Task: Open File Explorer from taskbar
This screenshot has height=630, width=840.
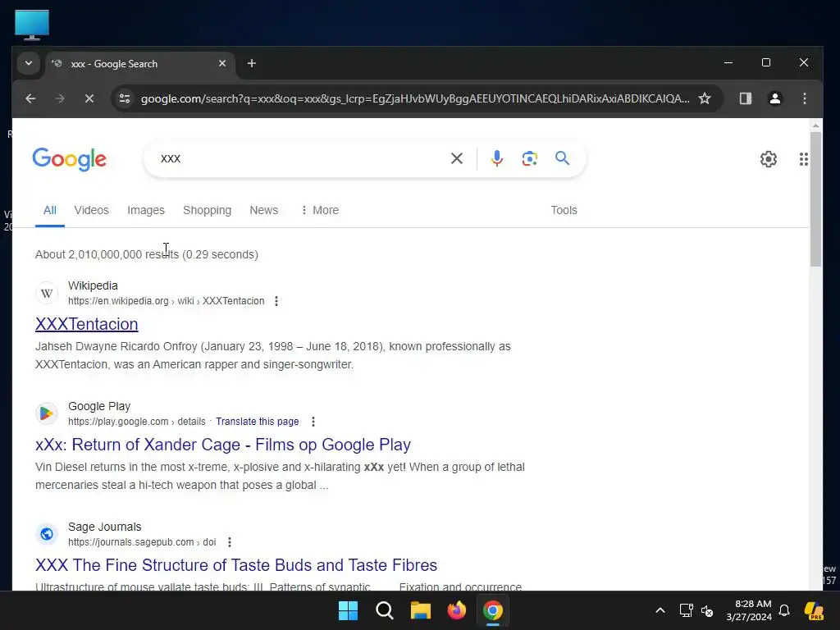Action: (421, 610)
